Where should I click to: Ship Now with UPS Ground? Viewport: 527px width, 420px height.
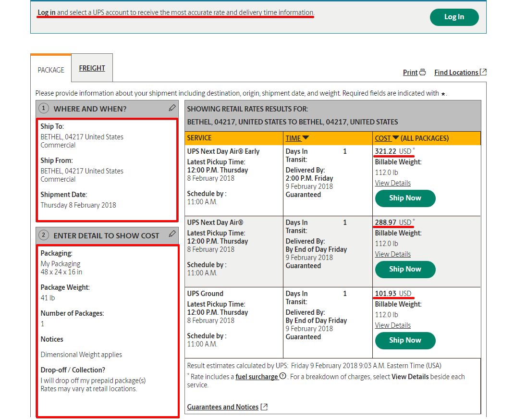click(405, 340)
